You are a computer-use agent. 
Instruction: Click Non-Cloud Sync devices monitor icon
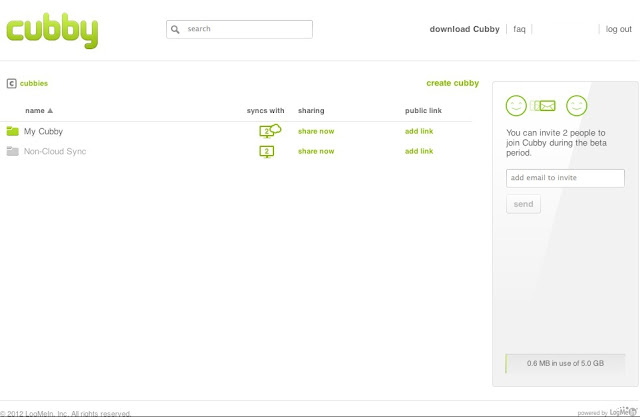[x=266, y=151]
